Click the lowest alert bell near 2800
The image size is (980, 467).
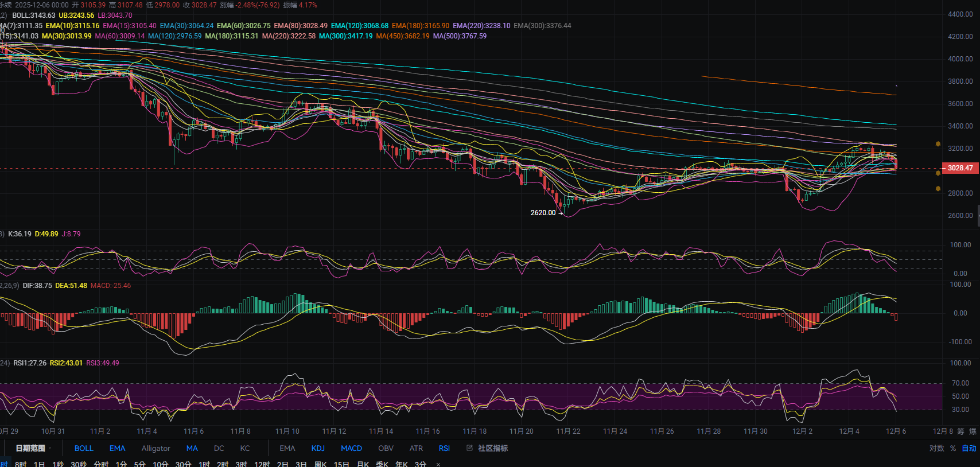[x=938, y=188]
